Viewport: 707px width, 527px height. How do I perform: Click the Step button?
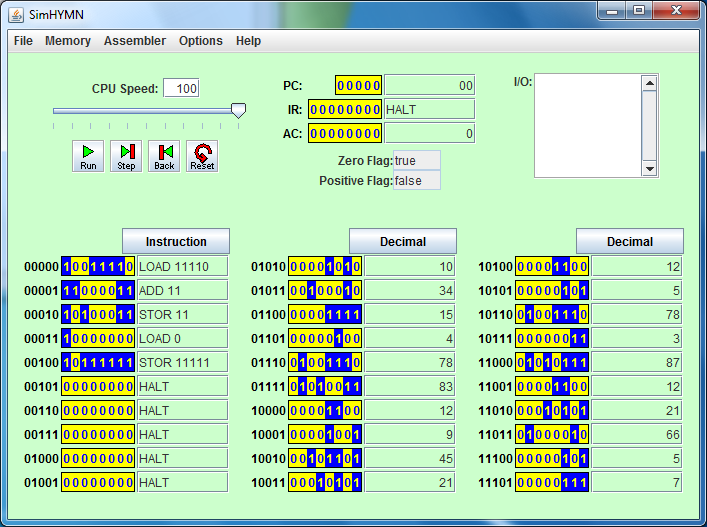coord(126,156)
